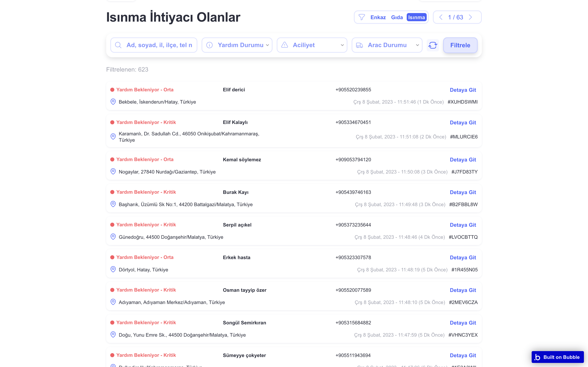Click the funnel filter icon
The image size is (588, 367).
click(x=362, y=17)
